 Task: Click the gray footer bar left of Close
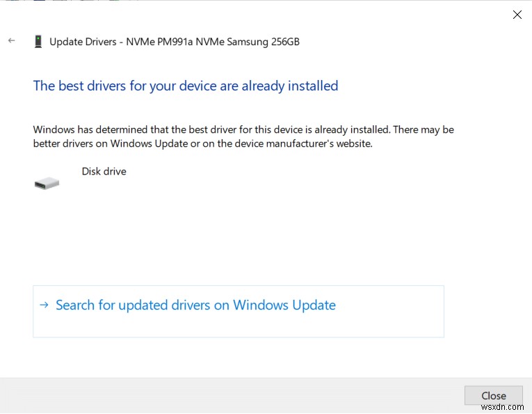pos(229,395)
